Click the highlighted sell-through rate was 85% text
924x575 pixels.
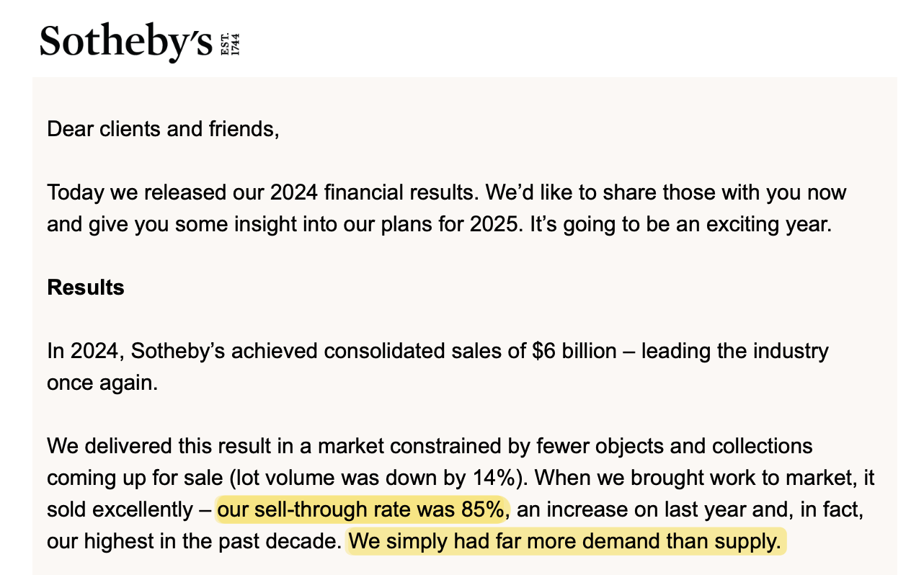tap(359, 509)
